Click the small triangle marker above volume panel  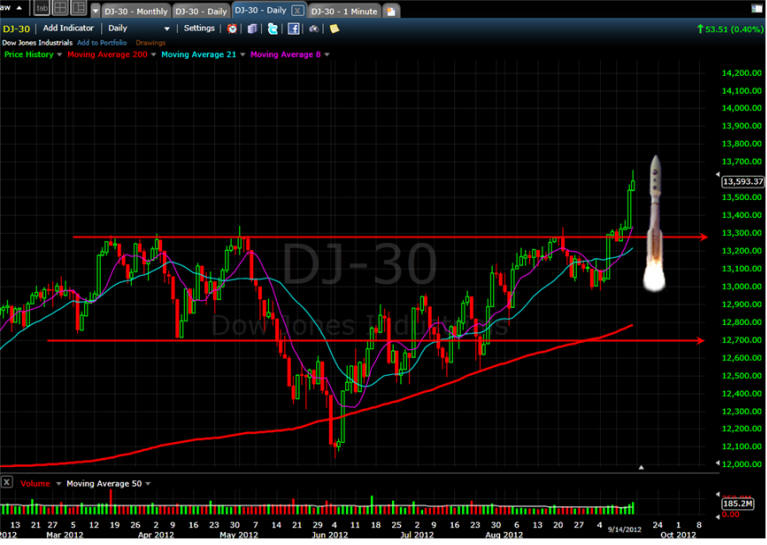pos(641,467)
